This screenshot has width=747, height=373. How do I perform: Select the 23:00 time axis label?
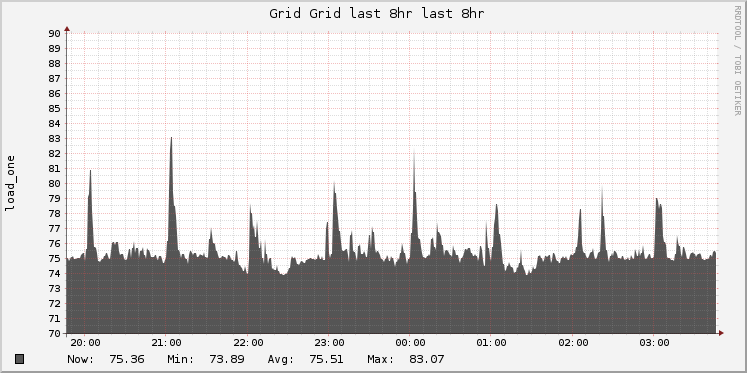(x=329, y=343)
